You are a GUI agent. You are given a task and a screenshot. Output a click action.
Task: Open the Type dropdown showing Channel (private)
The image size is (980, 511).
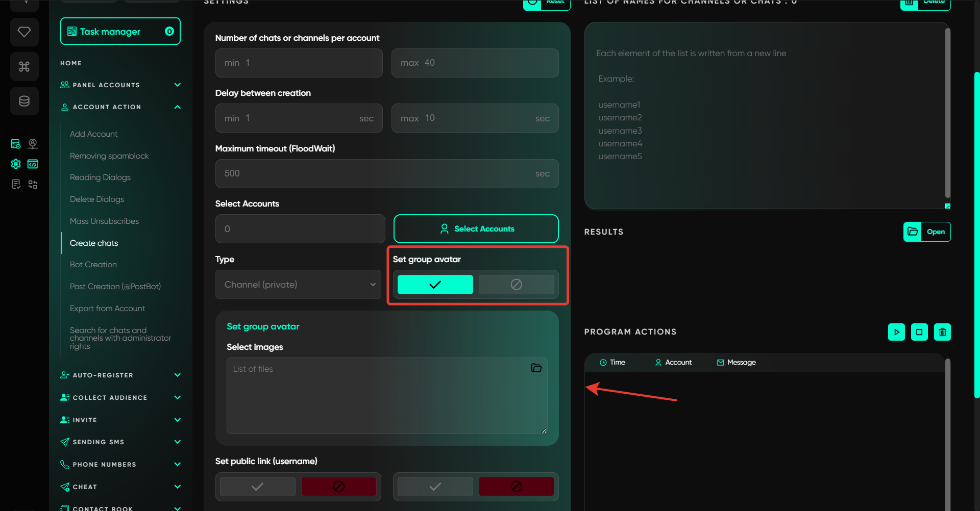[x=298, y=285]
